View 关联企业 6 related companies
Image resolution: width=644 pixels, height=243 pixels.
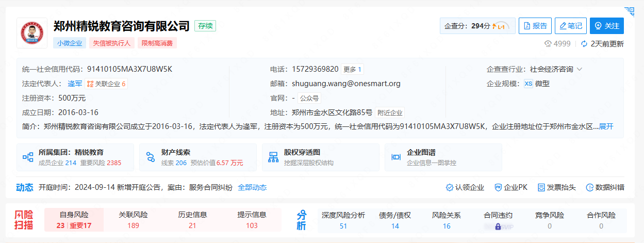[106, 84]
